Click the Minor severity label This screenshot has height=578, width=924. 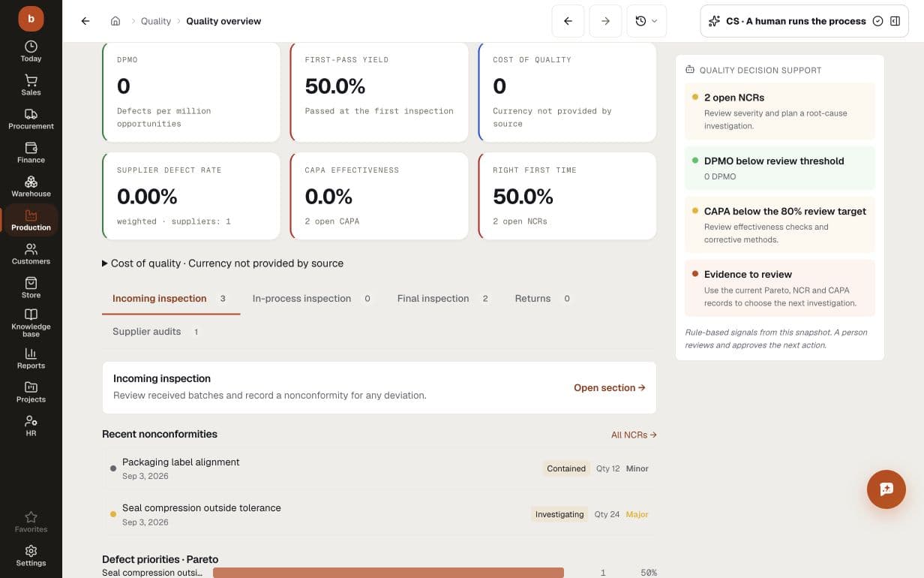(x=637, y=468)
